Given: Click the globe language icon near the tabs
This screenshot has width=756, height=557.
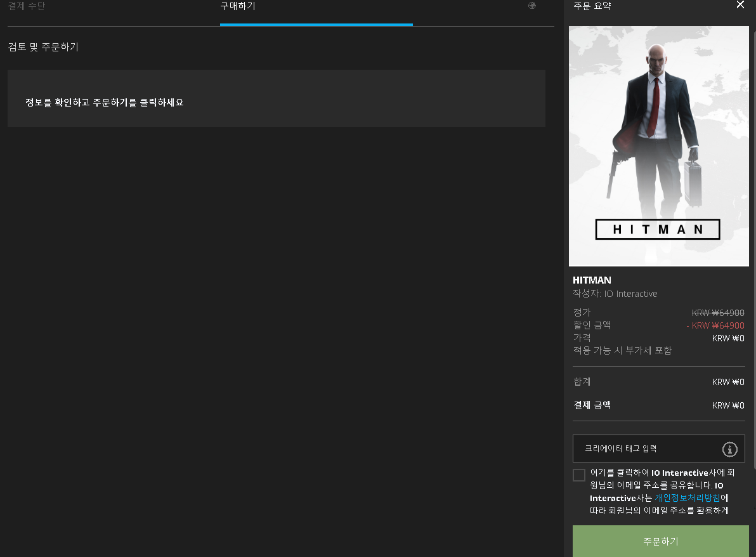Looking at the screenshot, I should click(x=532, y=5).
